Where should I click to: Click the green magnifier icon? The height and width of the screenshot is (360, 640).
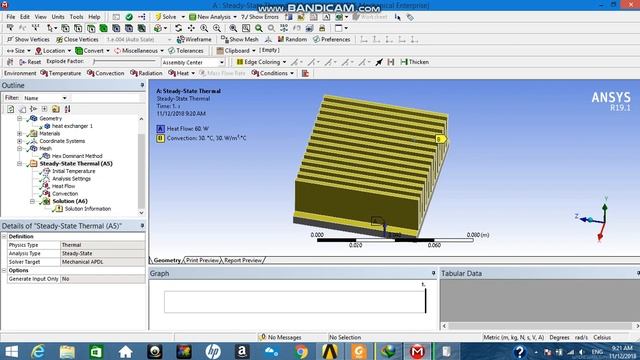[259, 28]
